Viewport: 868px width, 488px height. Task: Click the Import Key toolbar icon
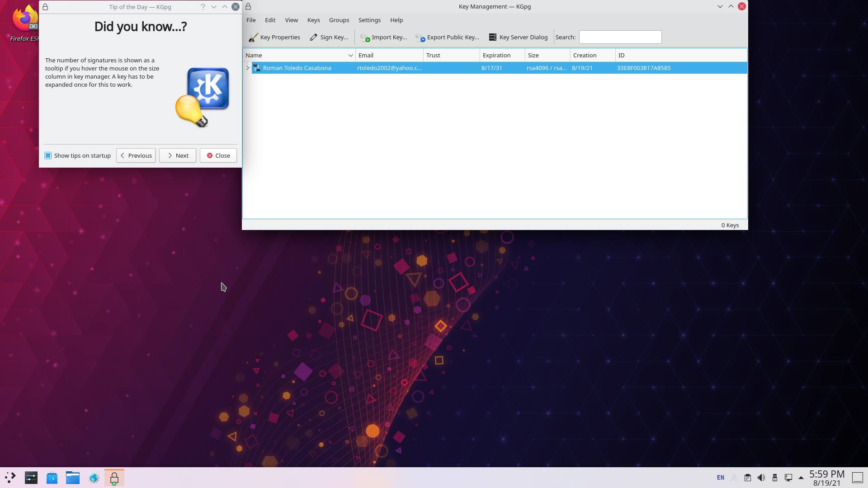[x=365, y=38]
